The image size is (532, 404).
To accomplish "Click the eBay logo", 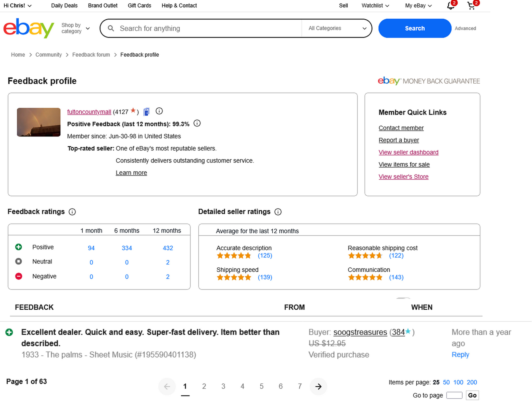I will 28,28.
